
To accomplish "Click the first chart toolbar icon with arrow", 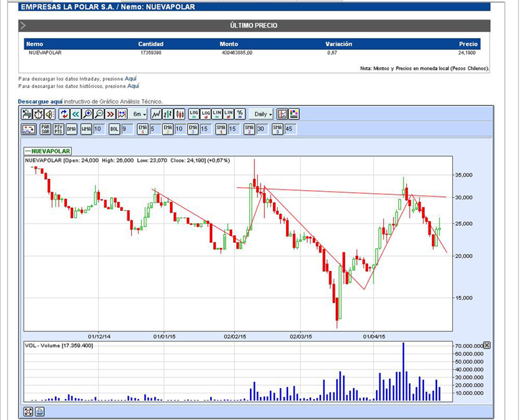I will tap(26, 114).
